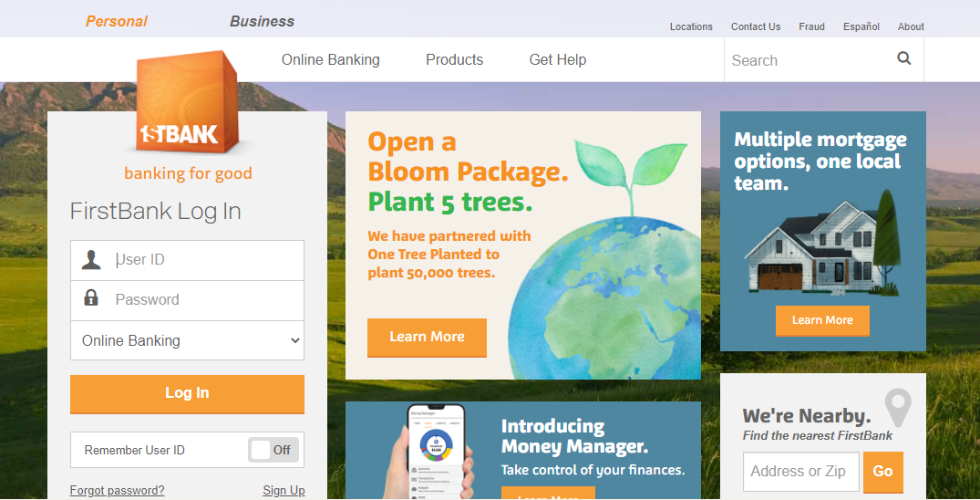Image resolution: width=980 pixels, height=500 pixels.
Task: Click the 'banking for good' tagline
Action: (x=188, y=173)
